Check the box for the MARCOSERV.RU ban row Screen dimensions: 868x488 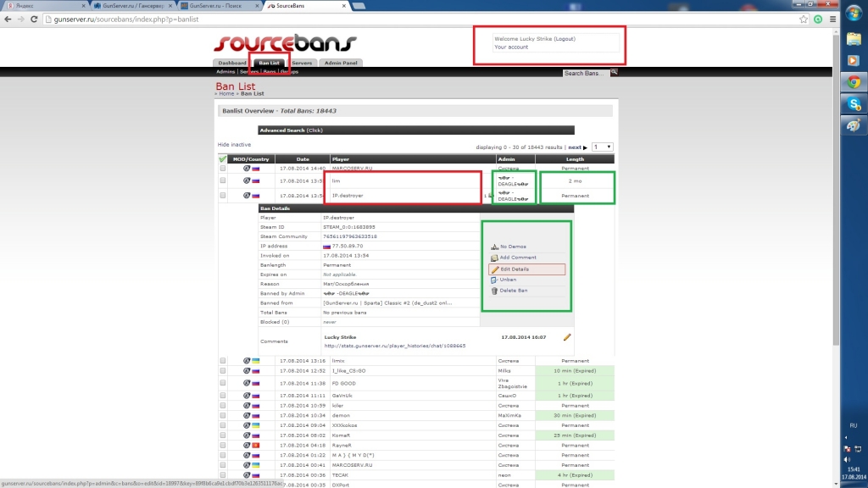223,169
